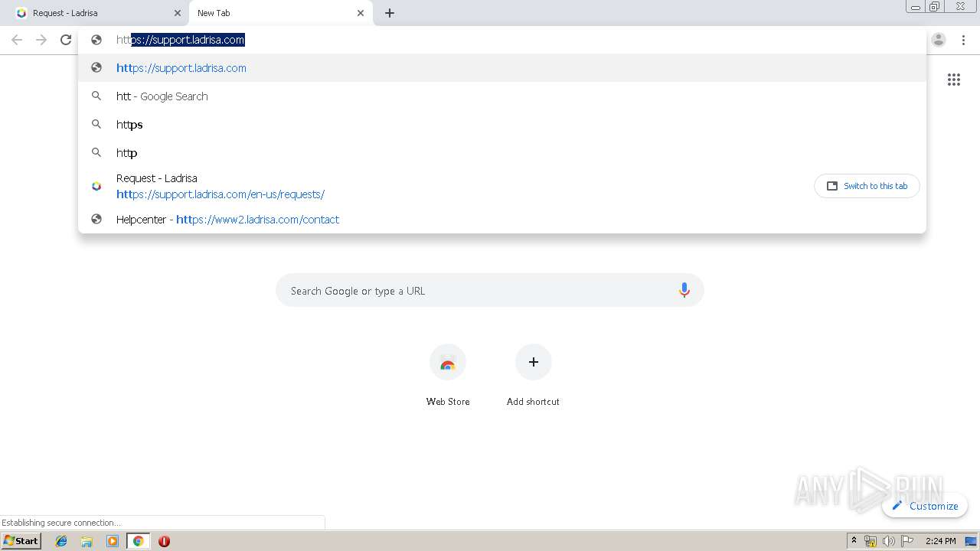This screenshot has width=980, height=551.
Task: Select the Request - Ladrisa requests suggestion
Action: tap(502, 186)
